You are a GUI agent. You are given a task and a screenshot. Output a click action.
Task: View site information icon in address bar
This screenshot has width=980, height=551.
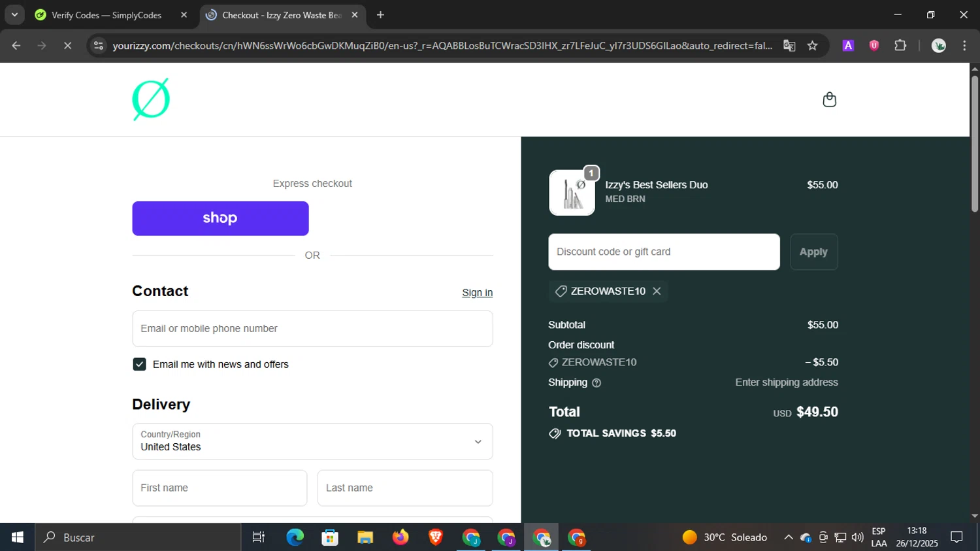point(99,46)
